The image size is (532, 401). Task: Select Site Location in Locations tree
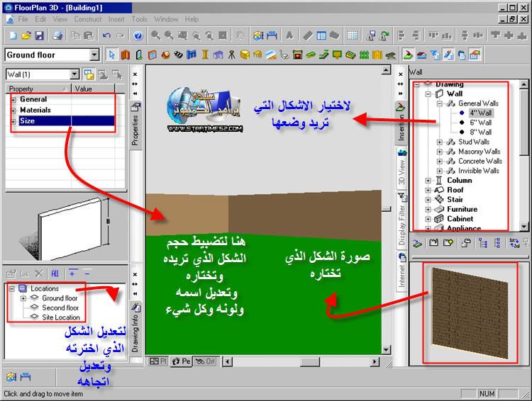point(61,317)
